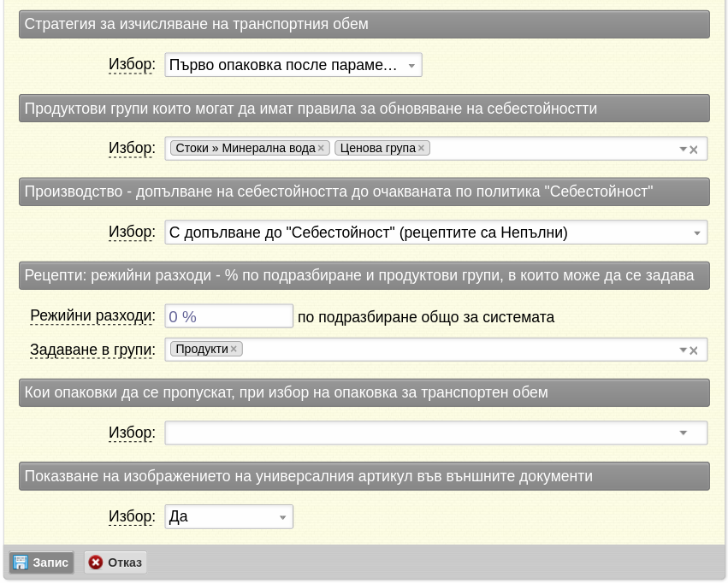The image size is (728, 583).
Task: Clear all 'Задаване в групи' selections
Action: point(694,350)
